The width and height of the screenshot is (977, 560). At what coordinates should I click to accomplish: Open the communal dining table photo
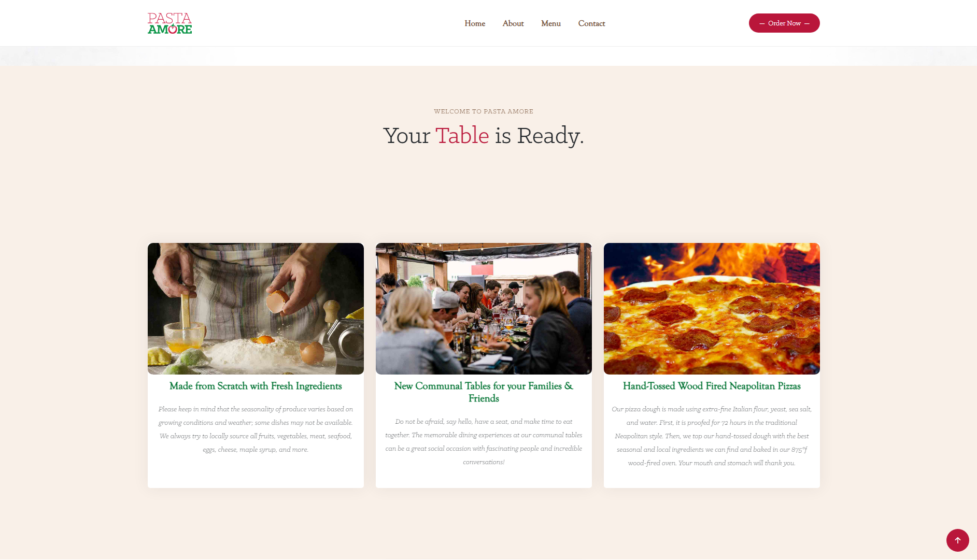484,309
